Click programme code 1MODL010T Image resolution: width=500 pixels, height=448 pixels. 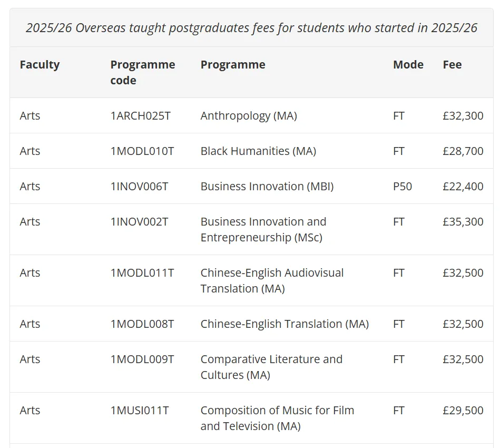pyautogui.click(x=142, y=151)
